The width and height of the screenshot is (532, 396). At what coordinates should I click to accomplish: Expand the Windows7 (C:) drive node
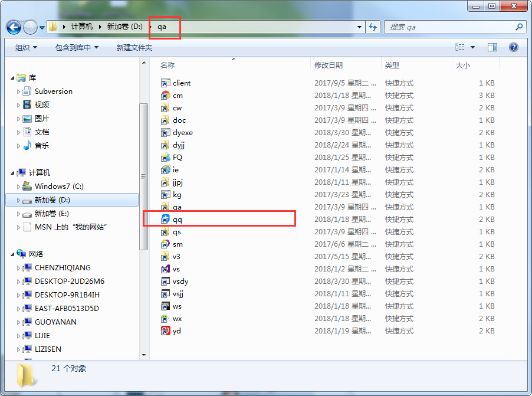18,186
